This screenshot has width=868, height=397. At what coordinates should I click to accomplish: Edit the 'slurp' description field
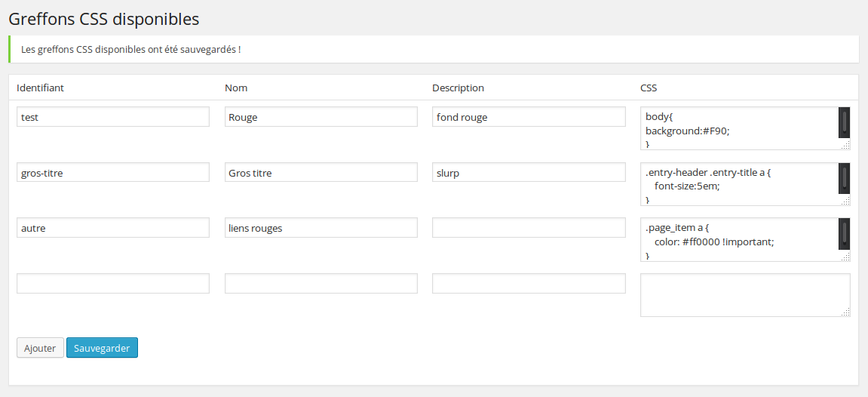click(529, 172)
